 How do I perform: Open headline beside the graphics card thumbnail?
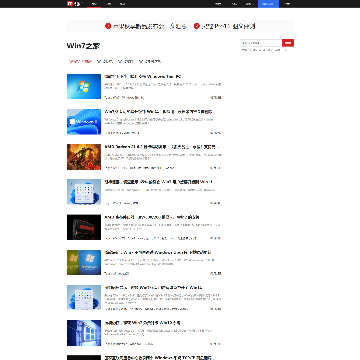152,217
